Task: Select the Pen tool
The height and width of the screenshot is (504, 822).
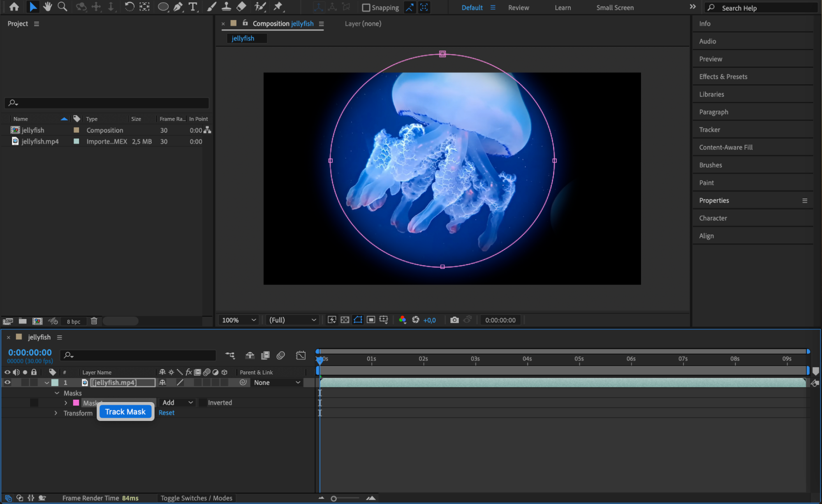Action: tap(178, 7)
